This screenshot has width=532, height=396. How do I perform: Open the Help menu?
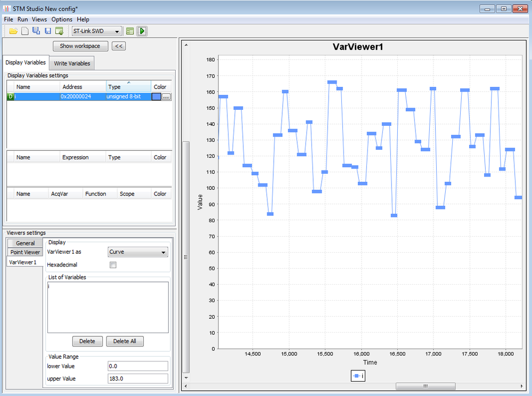tap(83, 19)
